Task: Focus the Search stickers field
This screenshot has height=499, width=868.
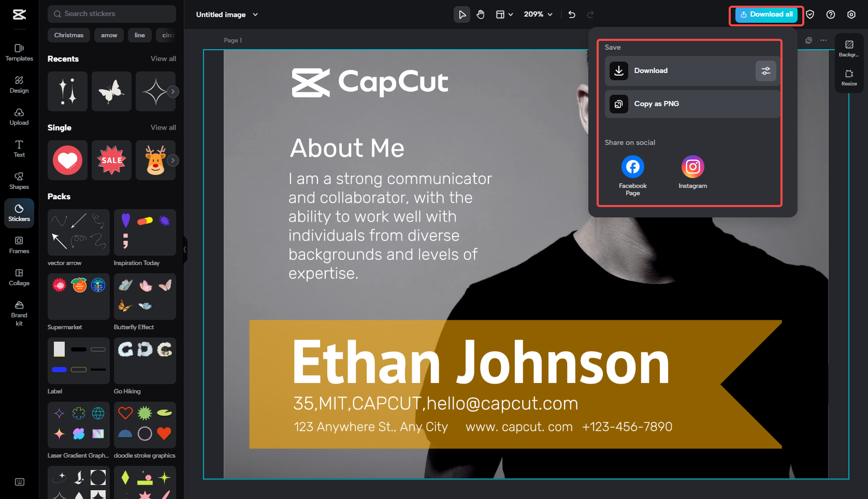Action: coord(112,14)
